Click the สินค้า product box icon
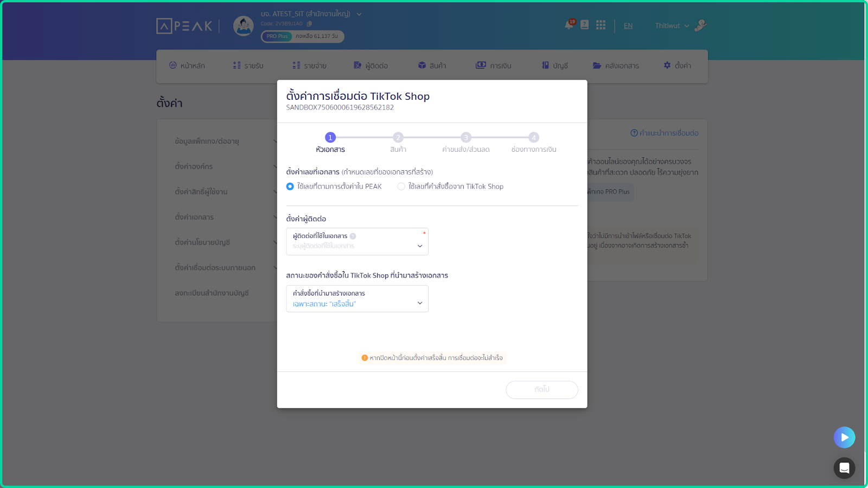 (x=422, y=65)
